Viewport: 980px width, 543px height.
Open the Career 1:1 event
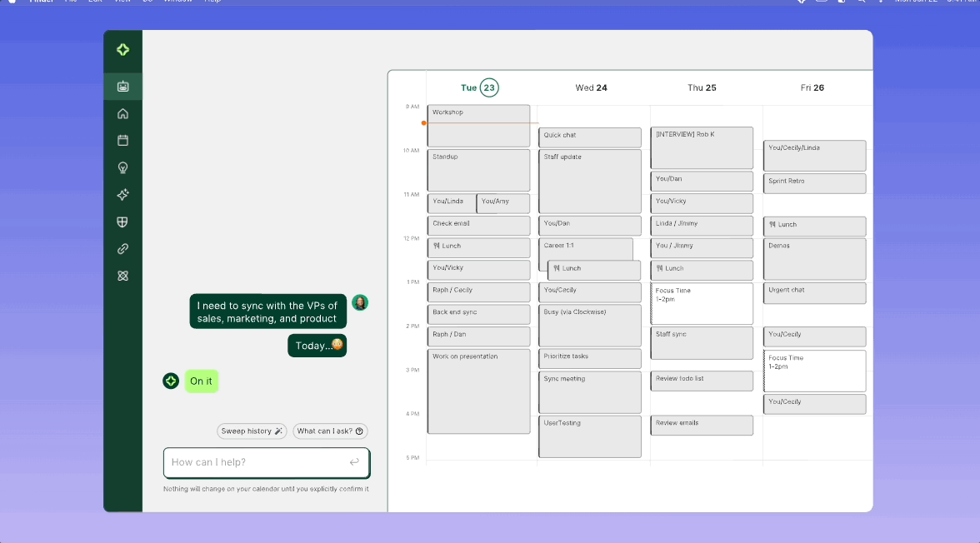586,248
